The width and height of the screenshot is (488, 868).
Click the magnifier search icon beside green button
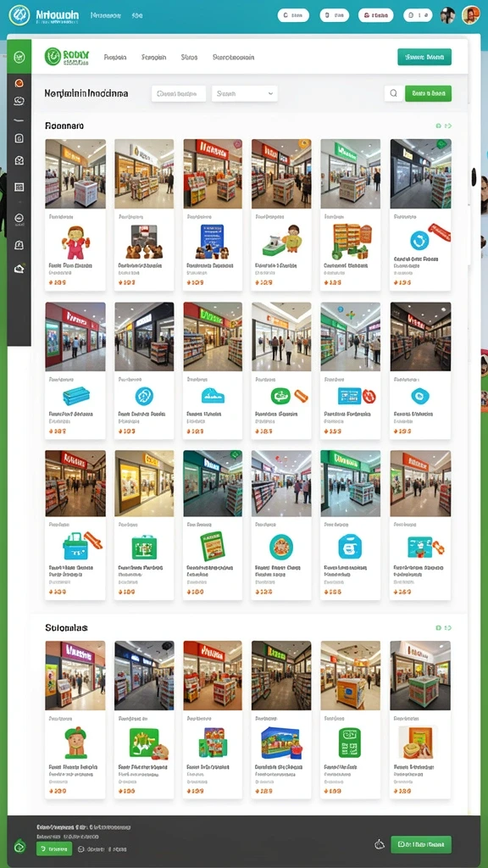(x=393, y=93)
